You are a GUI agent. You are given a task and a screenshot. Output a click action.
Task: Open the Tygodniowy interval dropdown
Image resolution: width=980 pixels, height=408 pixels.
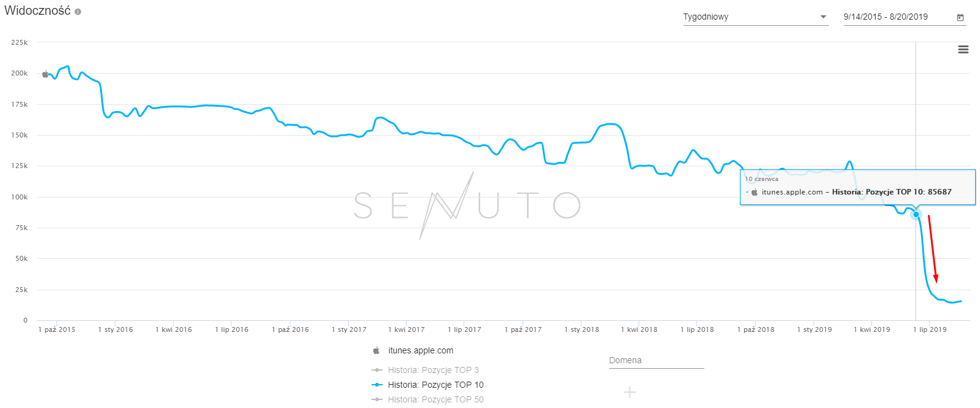tap(755, 17)
